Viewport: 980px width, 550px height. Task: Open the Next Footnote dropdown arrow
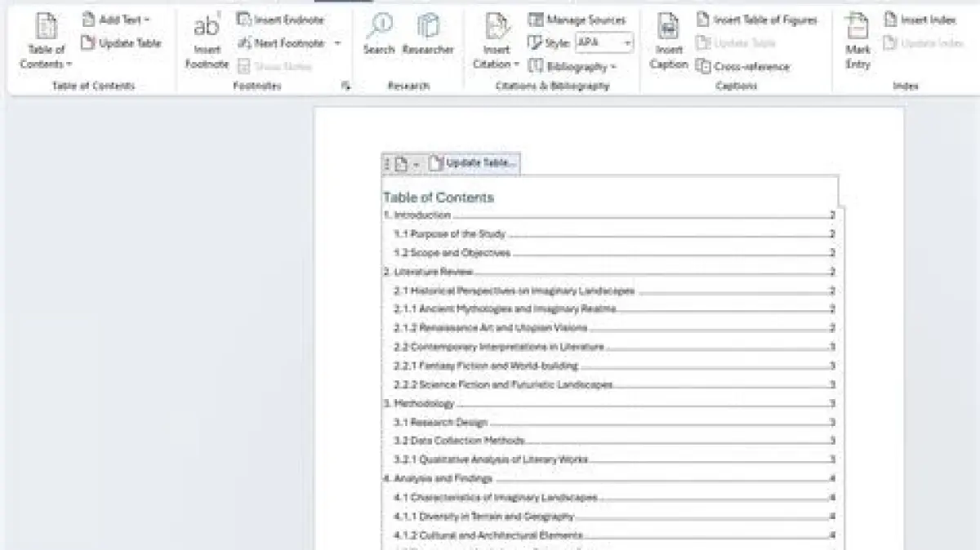pyautogui.click(x=337, y=43)
